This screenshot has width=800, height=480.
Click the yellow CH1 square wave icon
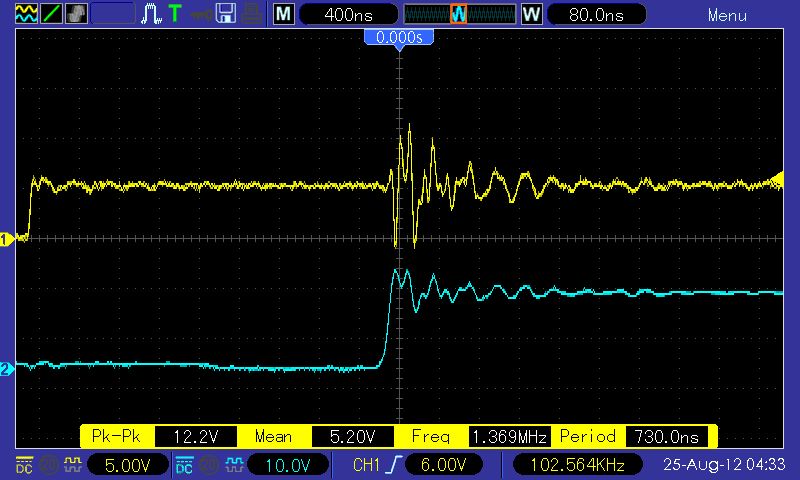72,465
